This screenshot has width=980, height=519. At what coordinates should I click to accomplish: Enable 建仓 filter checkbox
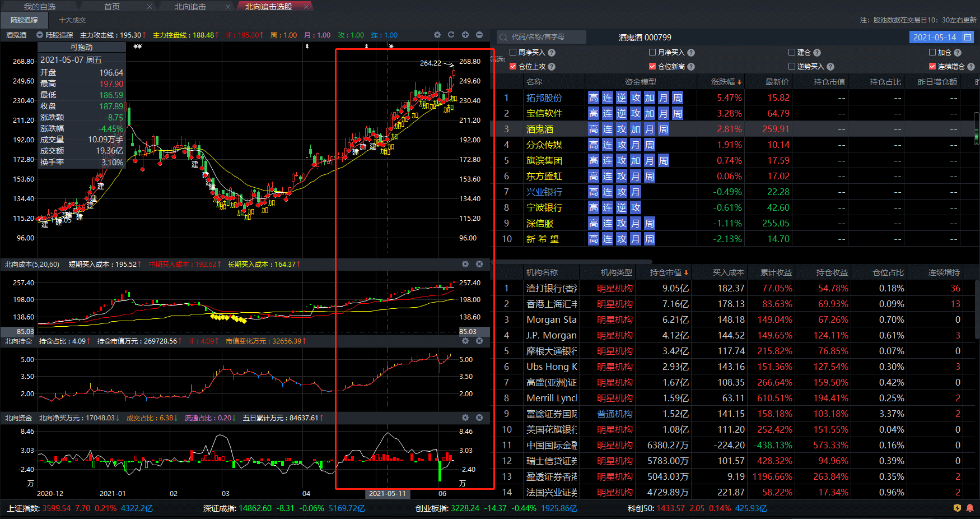click(x=792, y=52)
